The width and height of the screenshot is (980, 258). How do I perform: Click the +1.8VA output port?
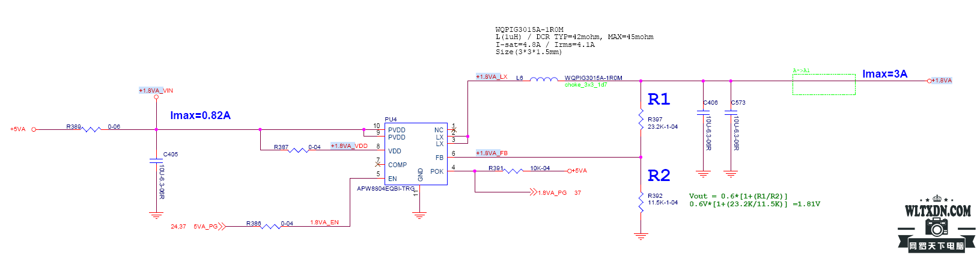tap(940, 81)
